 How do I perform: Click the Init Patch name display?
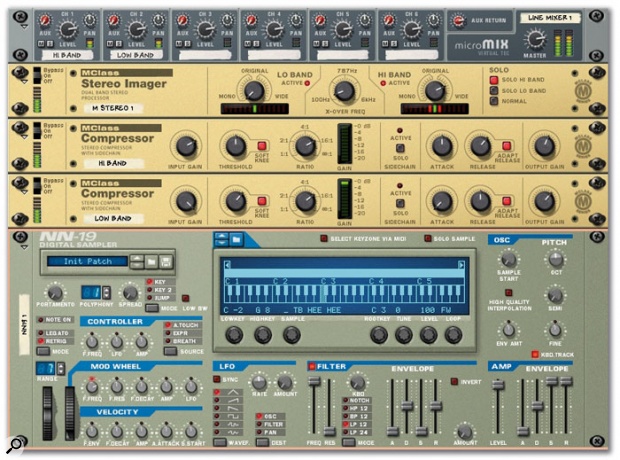tap(87, 261)
